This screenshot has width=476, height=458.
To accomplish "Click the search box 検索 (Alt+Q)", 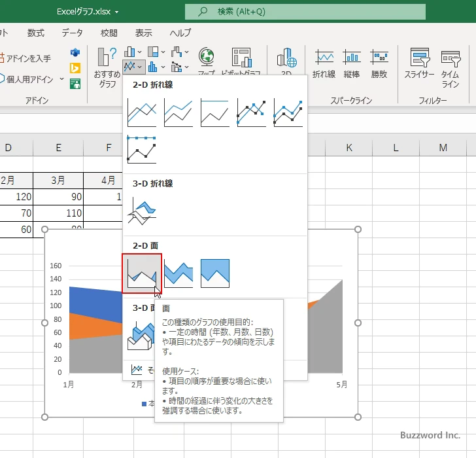I will (x=305, y=12).
